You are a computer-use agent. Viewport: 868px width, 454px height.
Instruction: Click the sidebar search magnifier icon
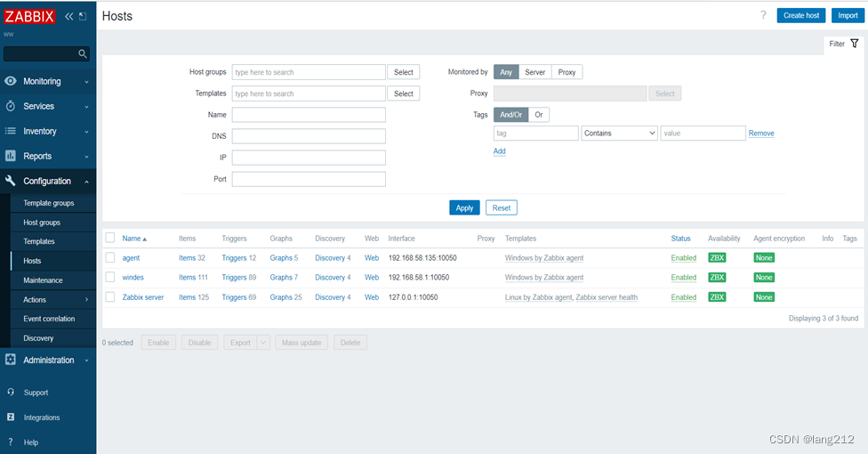[x=83, y=53]
